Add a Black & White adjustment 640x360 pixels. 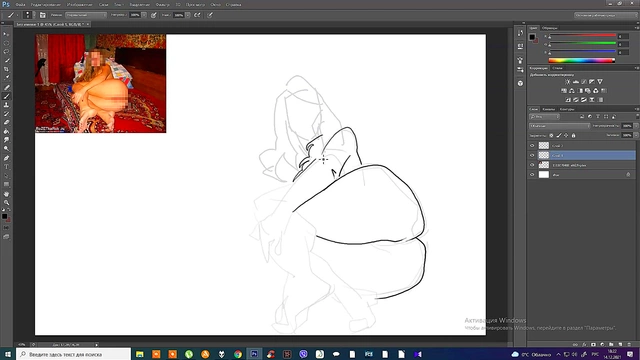click(x=580, y=91)
